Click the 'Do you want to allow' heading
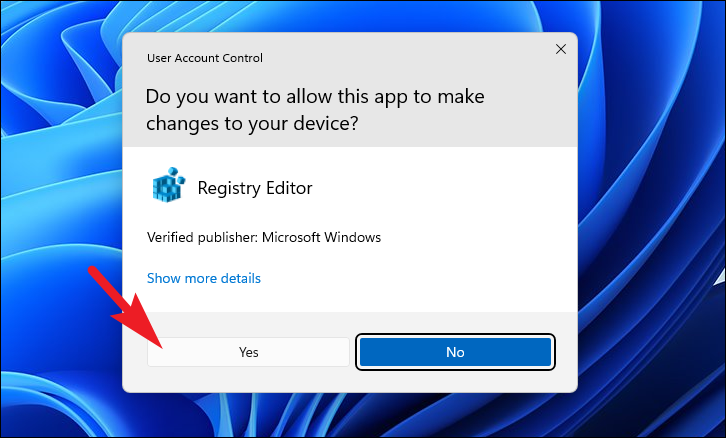726x438 pixels. click(315, 110)
